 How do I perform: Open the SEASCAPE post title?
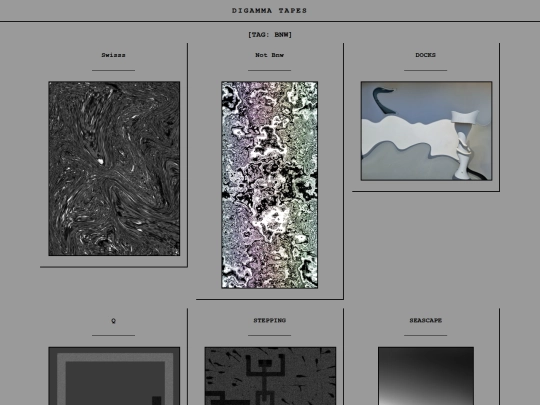pyautogui.click(x=425, y=320)
